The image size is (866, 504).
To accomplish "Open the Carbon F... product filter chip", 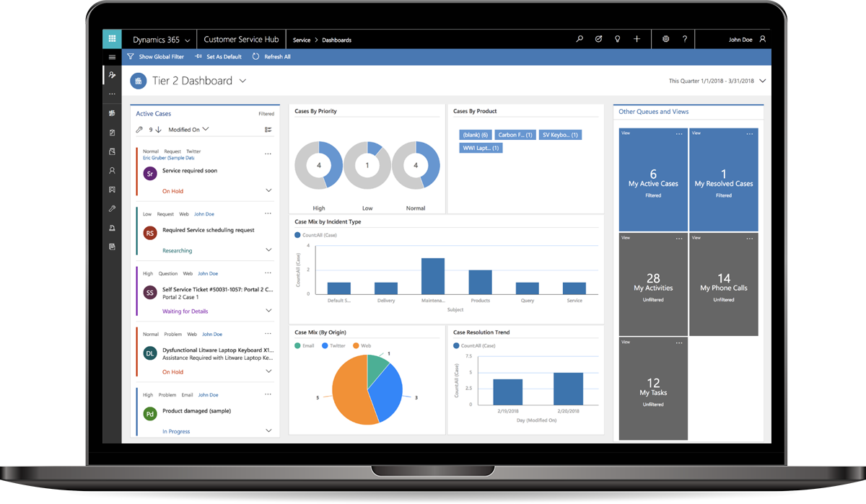I will [514, 134].
